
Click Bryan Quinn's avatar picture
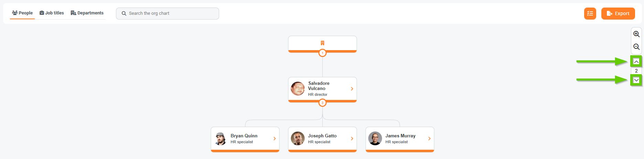221,138
